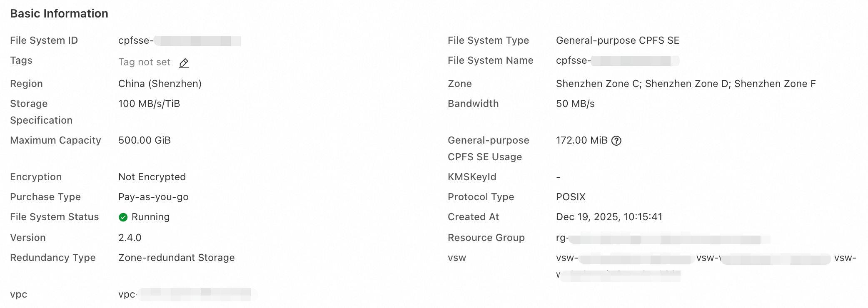Screen dimensions: 868x308
Task: Click the "Tag not set" text
Action: [x=144, y=62]
